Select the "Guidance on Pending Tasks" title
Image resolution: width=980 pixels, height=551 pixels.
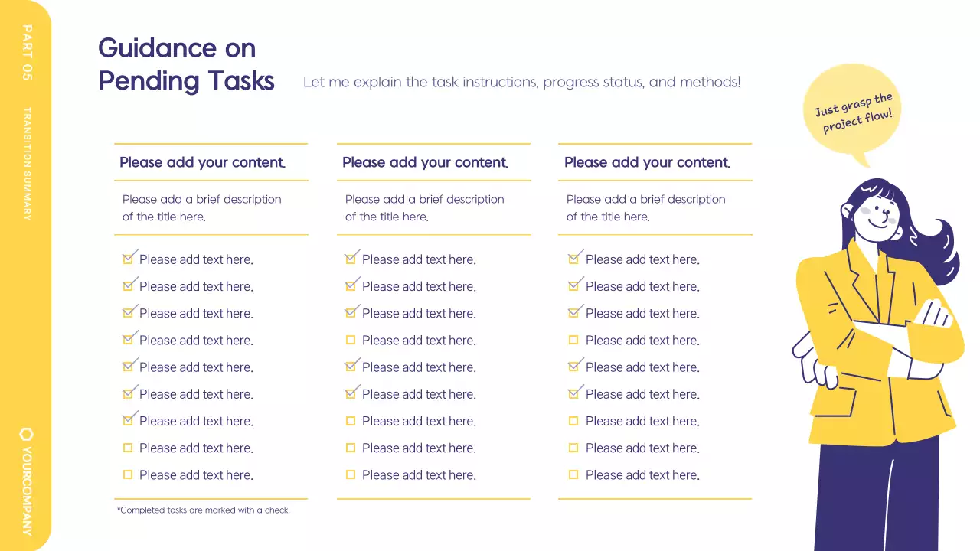coord(186,64)
